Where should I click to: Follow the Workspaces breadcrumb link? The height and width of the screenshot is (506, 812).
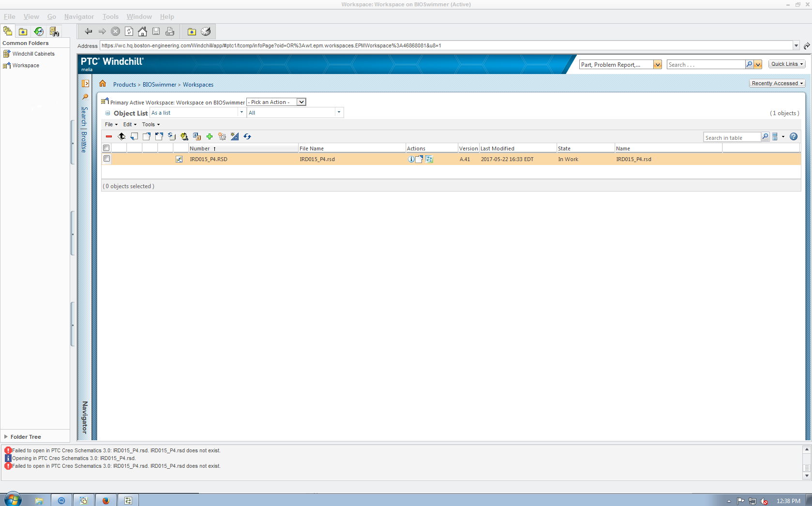coord(198,85)
